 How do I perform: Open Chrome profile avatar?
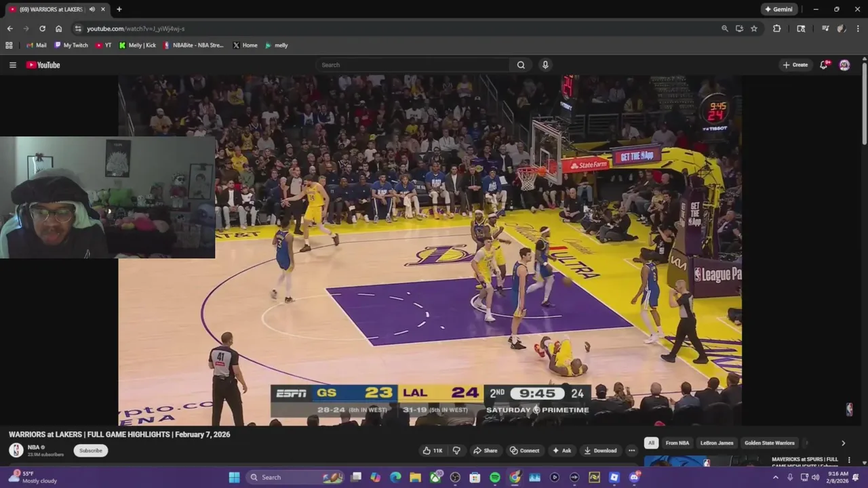click(x=841, y=28)
